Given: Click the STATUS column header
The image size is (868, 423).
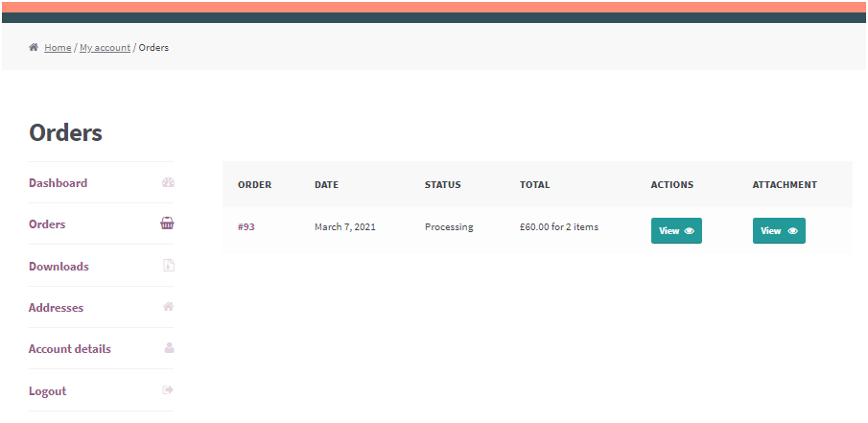Looking at the screenshot, I should pyautogui.click(x=443, y=185).
